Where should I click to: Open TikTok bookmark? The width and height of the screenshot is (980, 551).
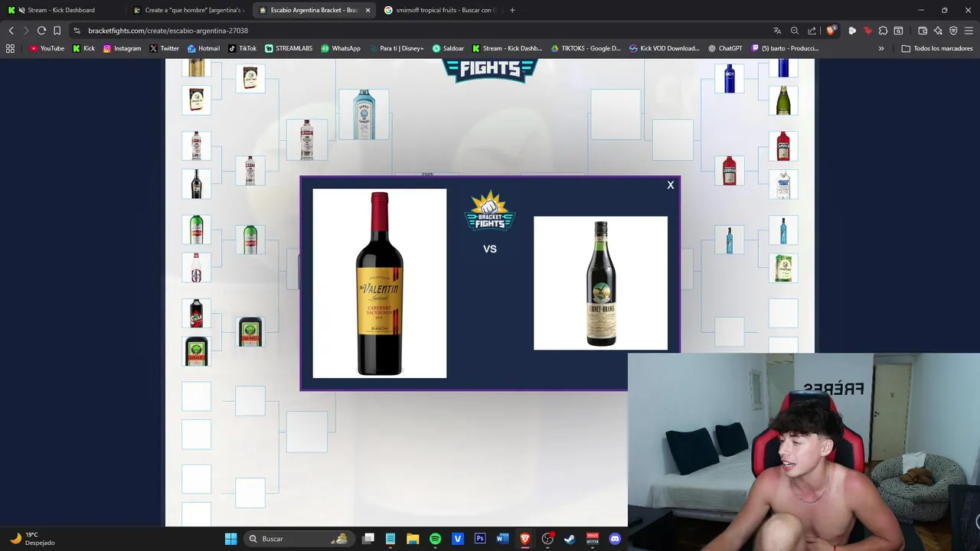click(242, 48)
